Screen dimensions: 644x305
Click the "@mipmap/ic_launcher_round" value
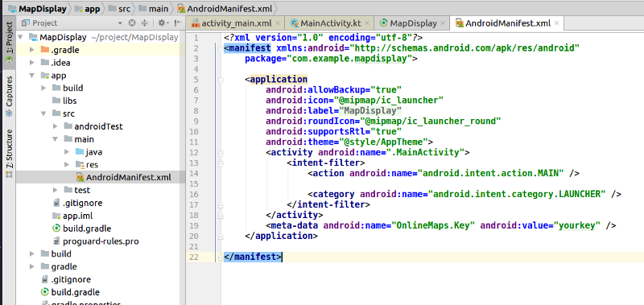click(431, 121)
